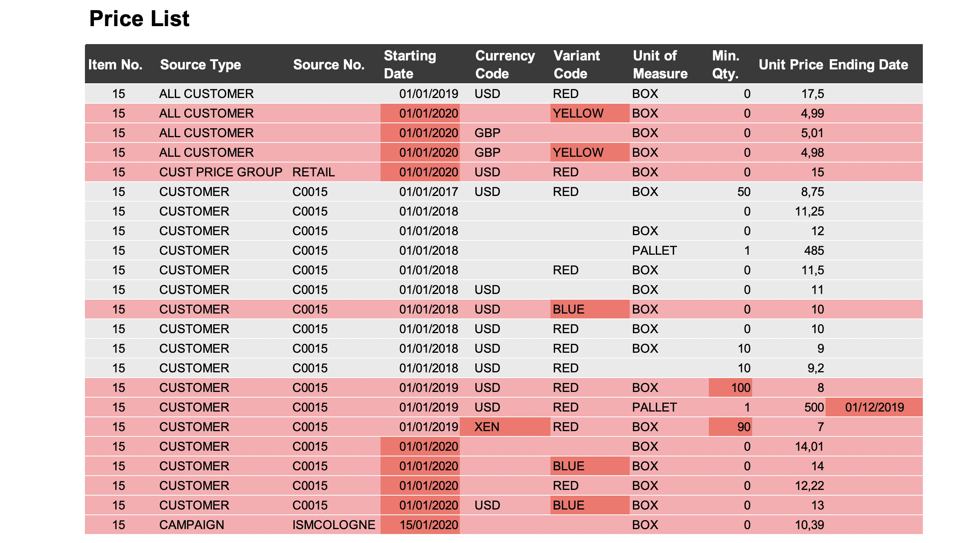Click the ISMCOLOGNE source number cell
This screenshot has width=980, height=543.
(x=334, y=525)
